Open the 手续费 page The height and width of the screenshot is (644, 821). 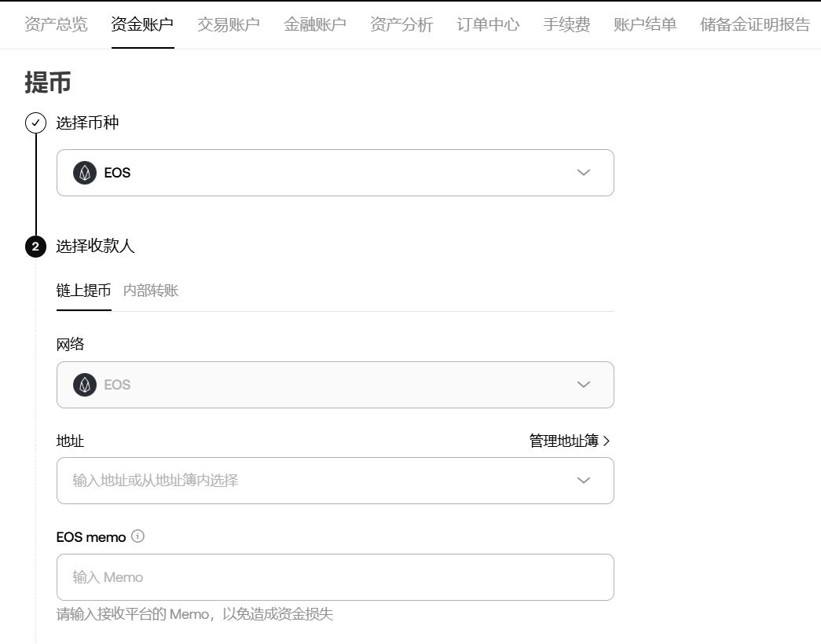(566, 24)
